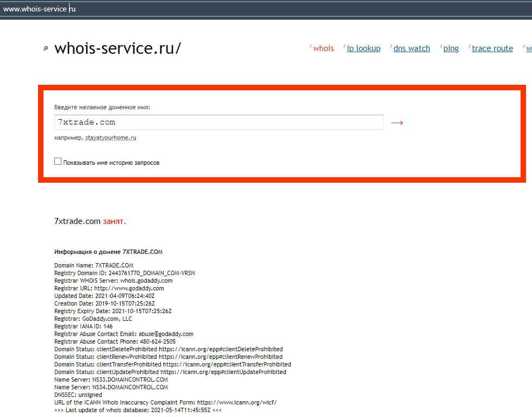Select the clientDeleteProhibited status line
The image size is (532, 417).
click(168, 349)
